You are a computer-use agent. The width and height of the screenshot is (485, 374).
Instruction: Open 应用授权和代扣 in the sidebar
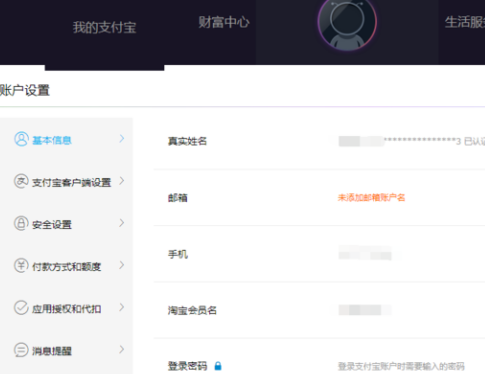[66, 309]
